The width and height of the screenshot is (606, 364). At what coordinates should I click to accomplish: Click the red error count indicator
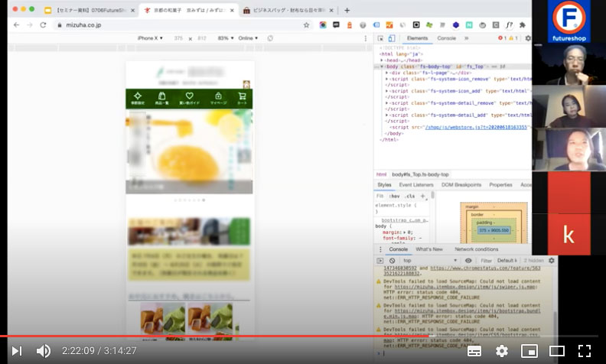click(502, 38)
